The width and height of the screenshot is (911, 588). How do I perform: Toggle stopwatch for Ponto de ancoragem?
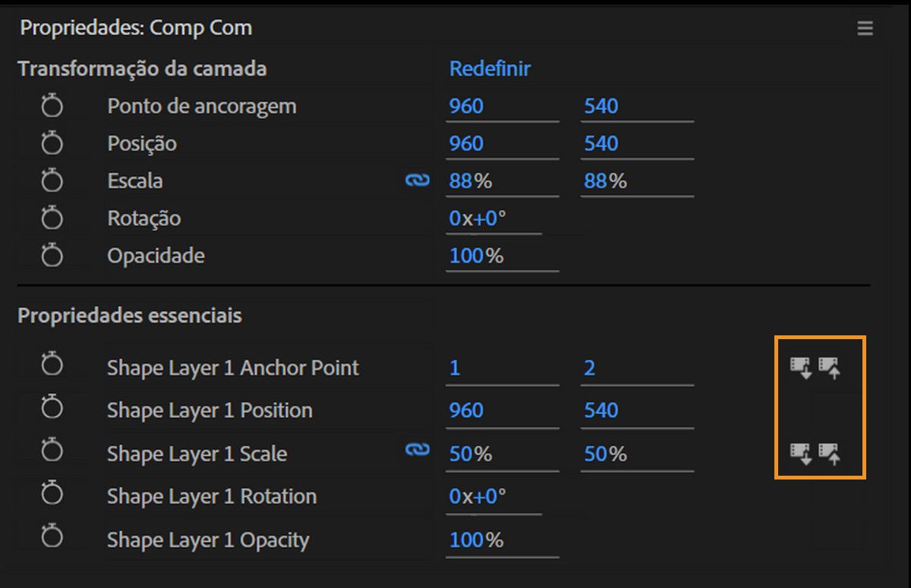click(52, 105)
